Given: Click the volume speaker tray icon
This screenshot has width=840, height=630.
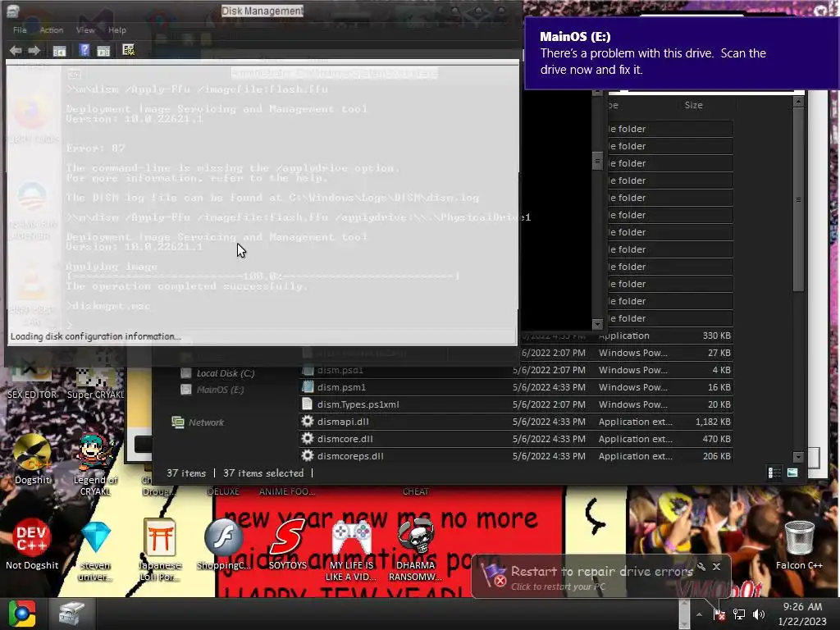Looking at the screenshot, I should pyautogui.click(x=759, y=614).
